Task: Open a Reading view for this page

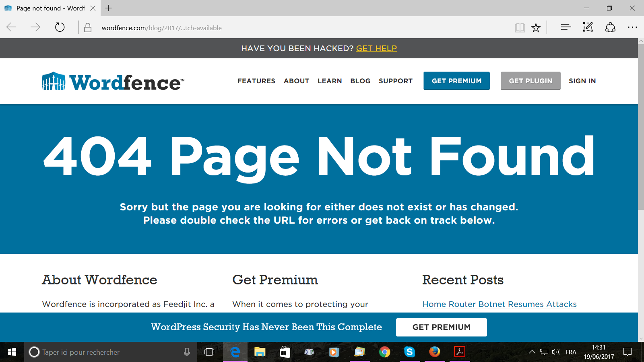Action: 520,27
